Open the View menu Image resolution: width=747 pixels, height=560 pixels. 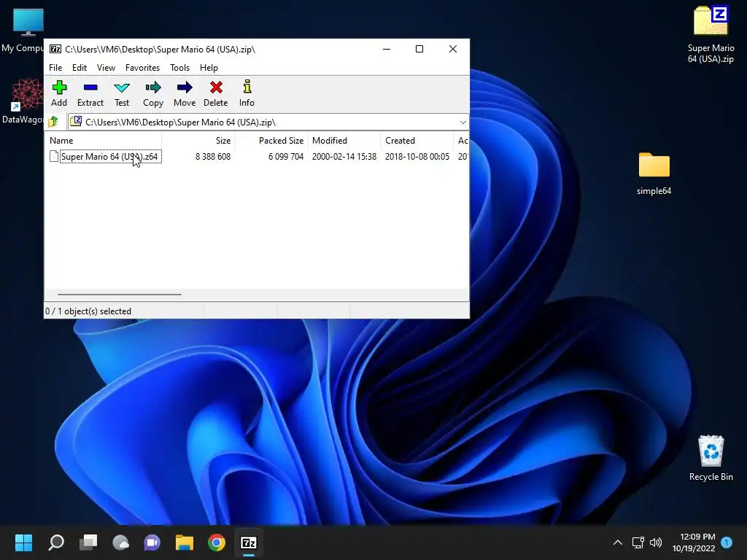106,68
